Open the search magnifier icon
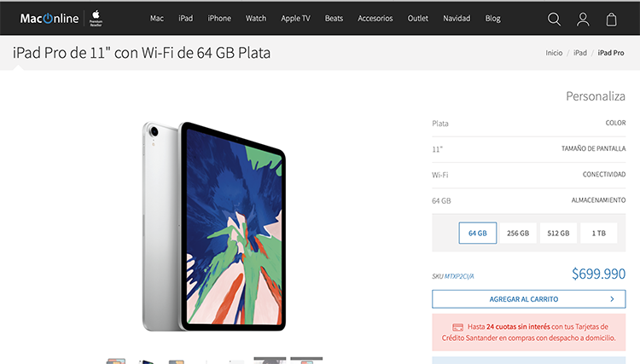Screen dimensions: 640x364 coord(554,19)
